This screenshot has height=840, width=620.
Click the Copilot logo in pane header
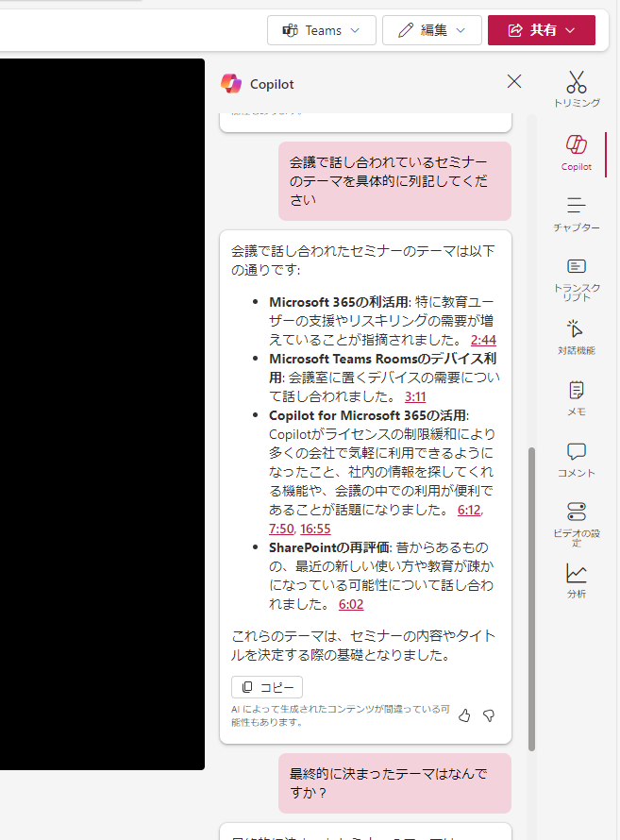231,84
